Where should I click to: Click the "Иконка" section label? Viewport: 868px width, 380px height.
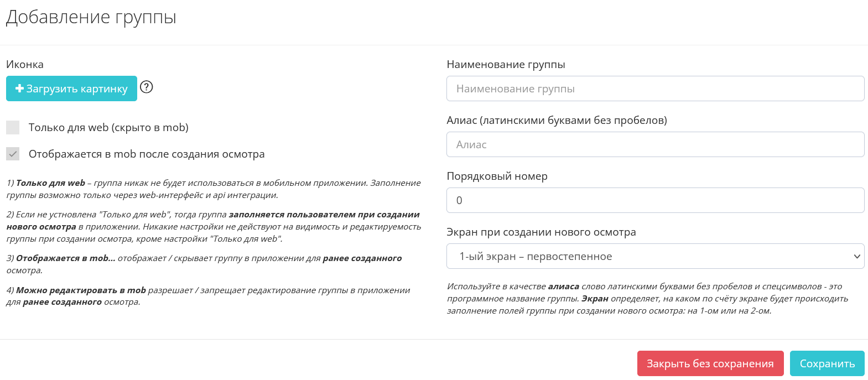coord(25,64)
